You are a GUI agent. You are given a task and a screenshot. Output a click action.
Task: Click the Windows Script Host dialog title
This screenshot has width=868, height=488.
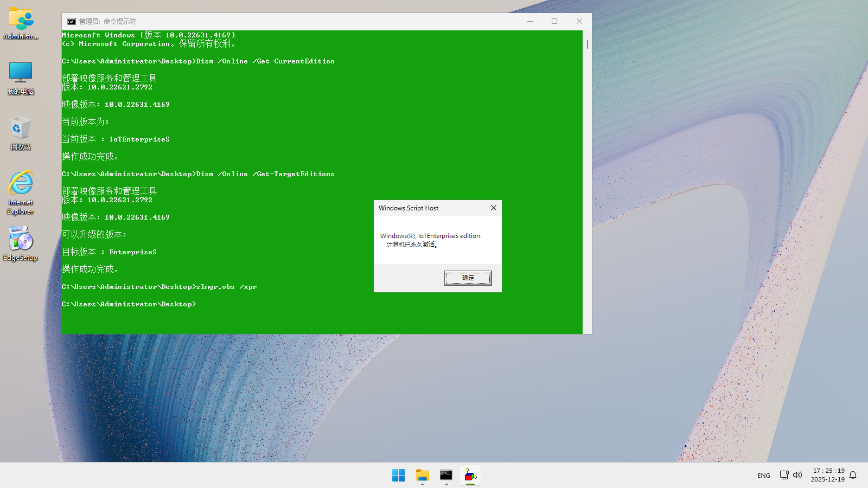[409, 208]
